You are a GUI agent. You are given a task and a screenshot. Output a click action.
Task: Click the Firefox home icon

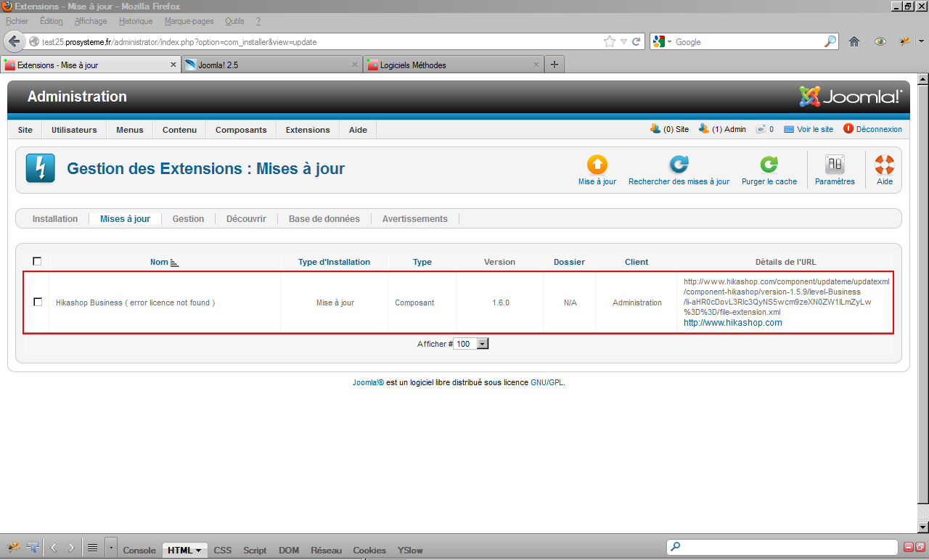[854, 42]
